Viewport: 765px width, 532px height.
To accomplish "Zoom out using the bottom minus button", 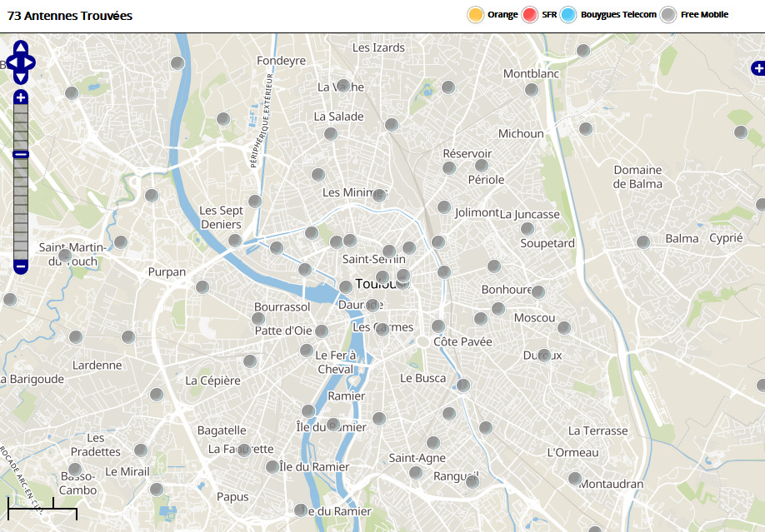I will coord(21,266).
